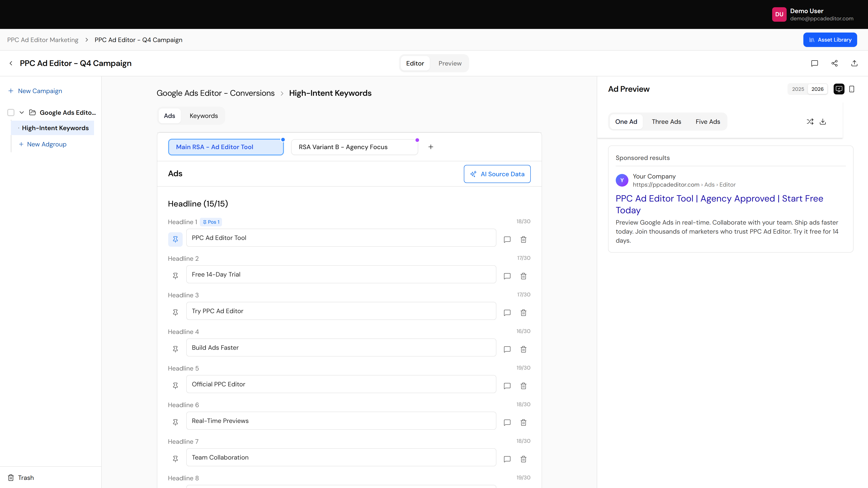Click the share icon in header

pyautogui.click(x=834, y=63)
